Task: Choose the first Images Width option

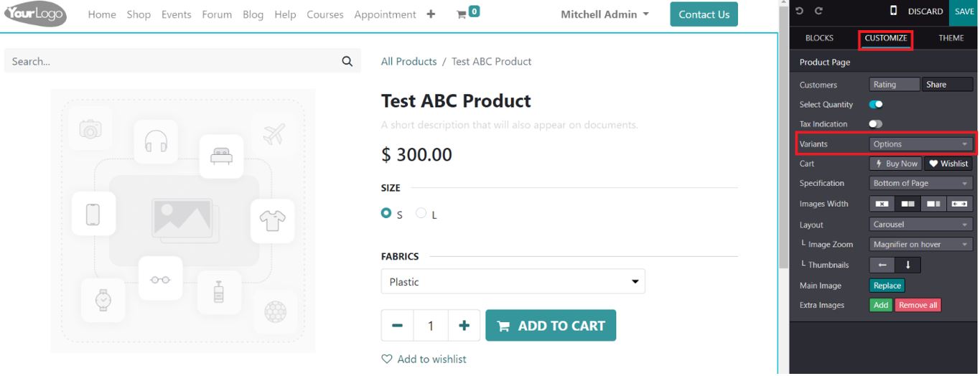Action: pos(882,204)
